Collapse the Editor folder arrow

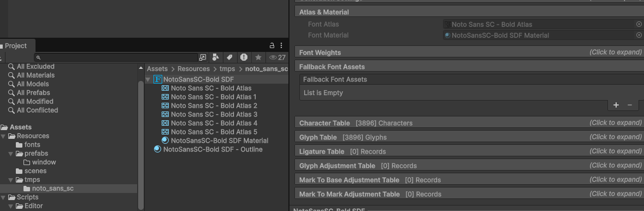11,206
